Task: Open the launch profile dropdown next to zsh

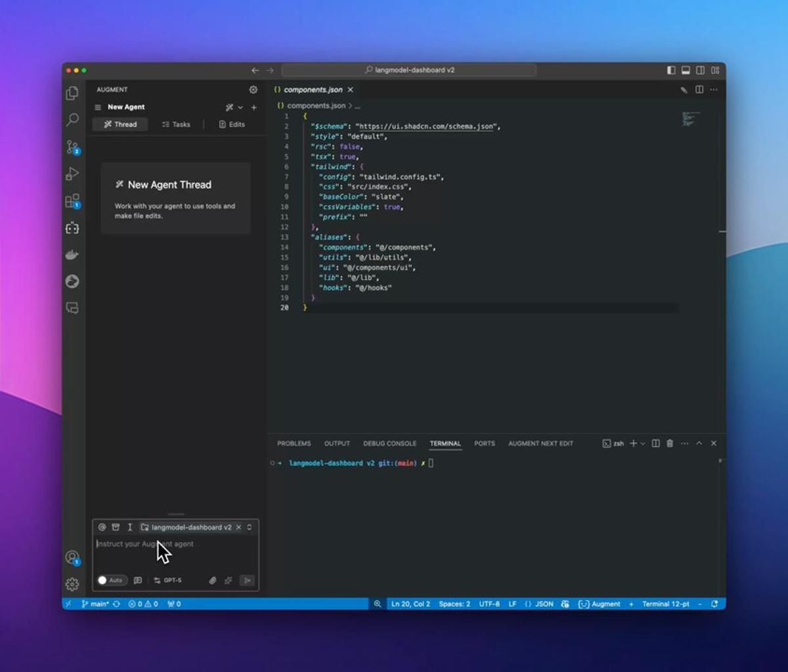Action: coord(642,443)
